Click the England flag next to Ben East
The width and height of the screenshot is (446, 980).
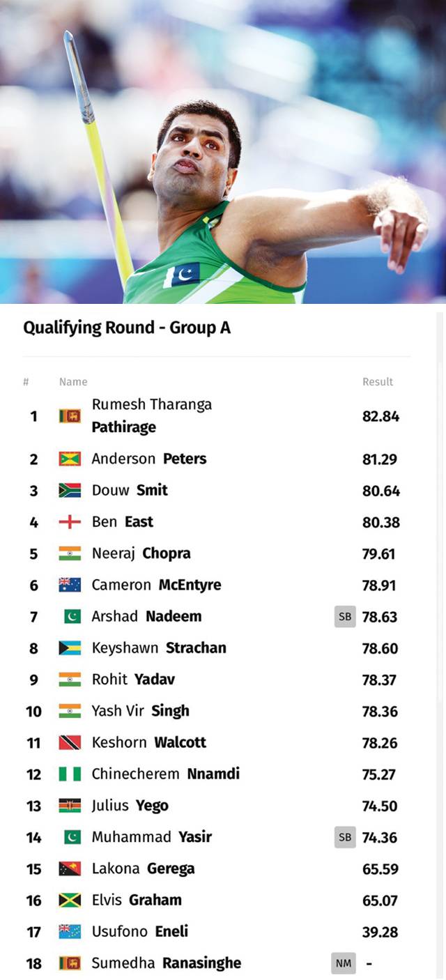tap(70, 521)
